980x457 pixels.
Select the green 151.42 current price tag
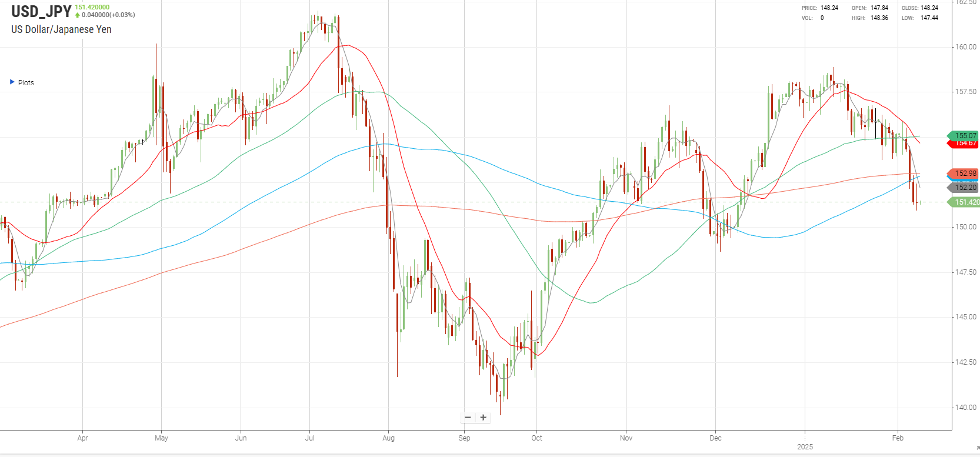point(965,202)
